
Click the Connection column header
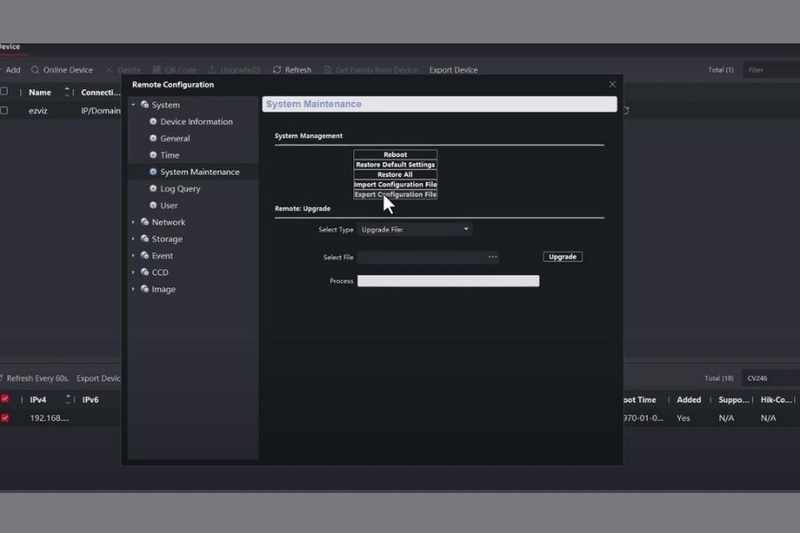[x=101, y=92]
